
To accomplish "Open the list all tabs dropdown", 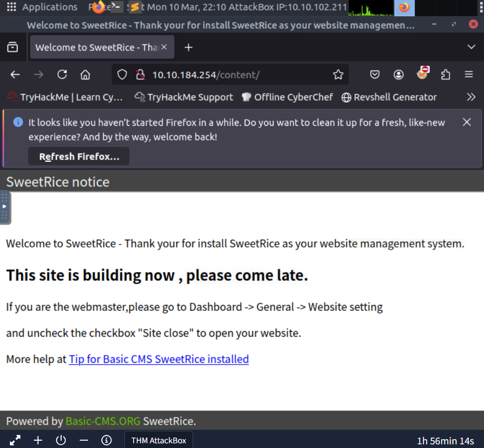I will pos(471,47).
